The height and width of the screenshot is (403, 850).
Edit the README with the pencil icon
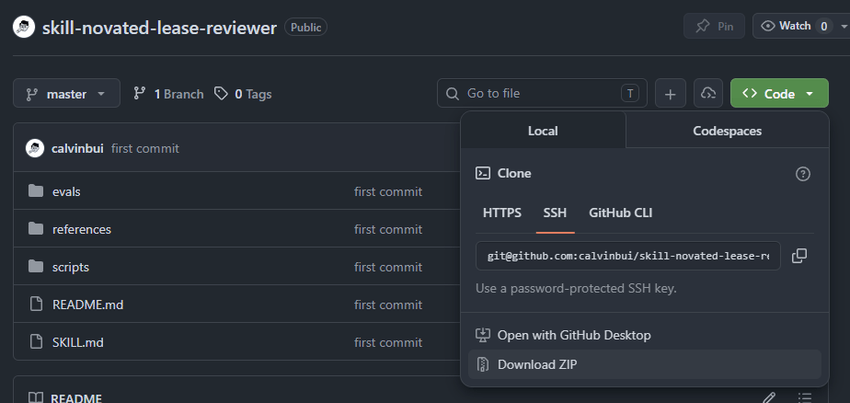pyautogui.click(x=769, y=398)
